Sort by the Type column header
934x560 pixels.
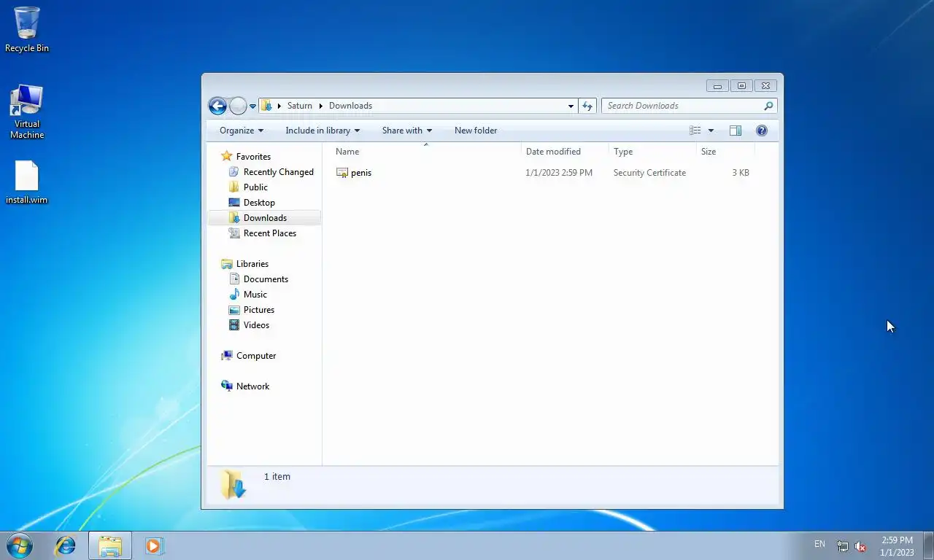pos(653,152)
